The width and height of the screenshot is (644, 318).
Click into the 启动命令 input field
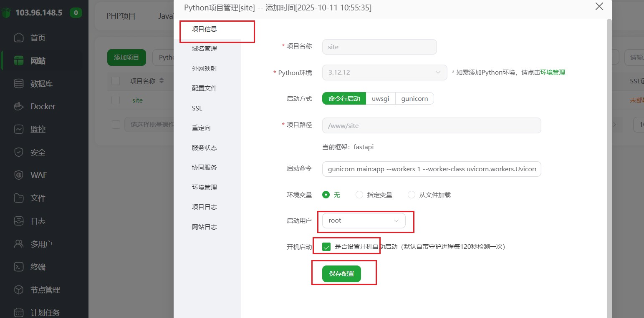(432, 169)
